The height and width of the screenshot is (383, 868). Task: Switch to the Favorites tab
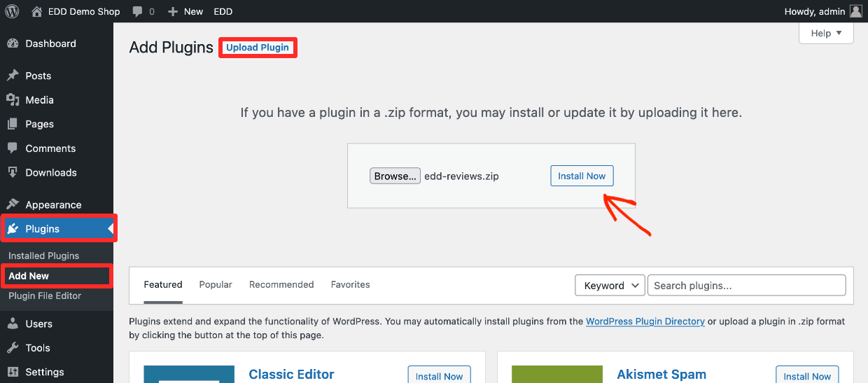(351, 285)
